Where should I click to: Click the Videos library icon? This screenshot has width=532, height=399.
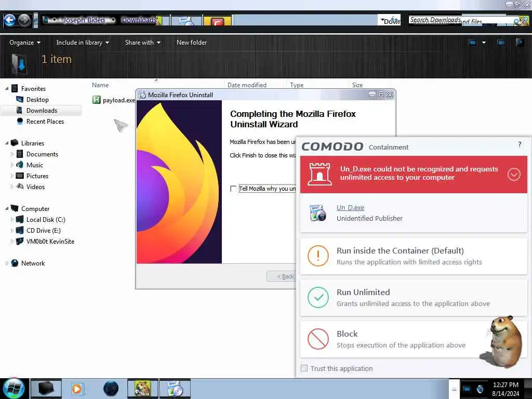click(20, 187)
